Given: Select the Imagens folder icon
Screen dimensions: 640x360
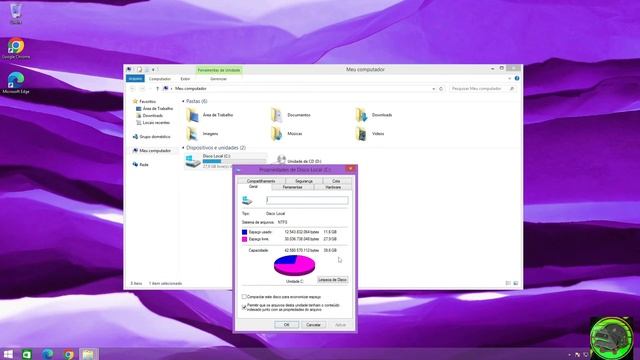Looking at the screenshot, I should 192,134.
